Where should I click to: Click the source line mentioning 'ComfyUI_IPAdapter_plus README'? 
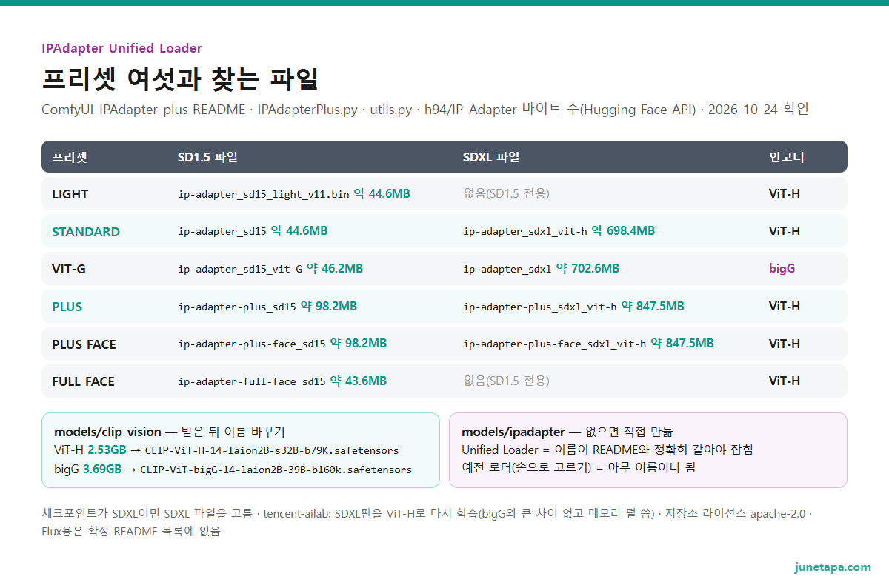pyautogui.click(x=425, y=110)
